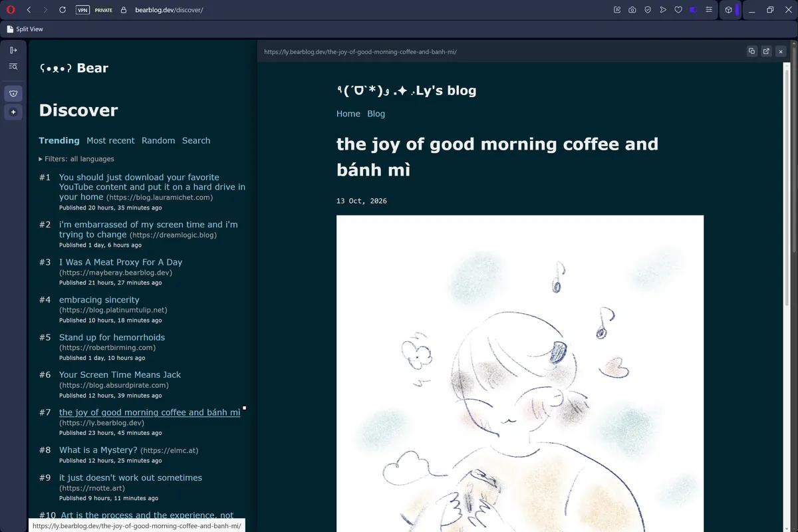Focus the bearblog.dev/discover/ address field
The width and height of the screenshot is (798, 532).
[169, 10]
